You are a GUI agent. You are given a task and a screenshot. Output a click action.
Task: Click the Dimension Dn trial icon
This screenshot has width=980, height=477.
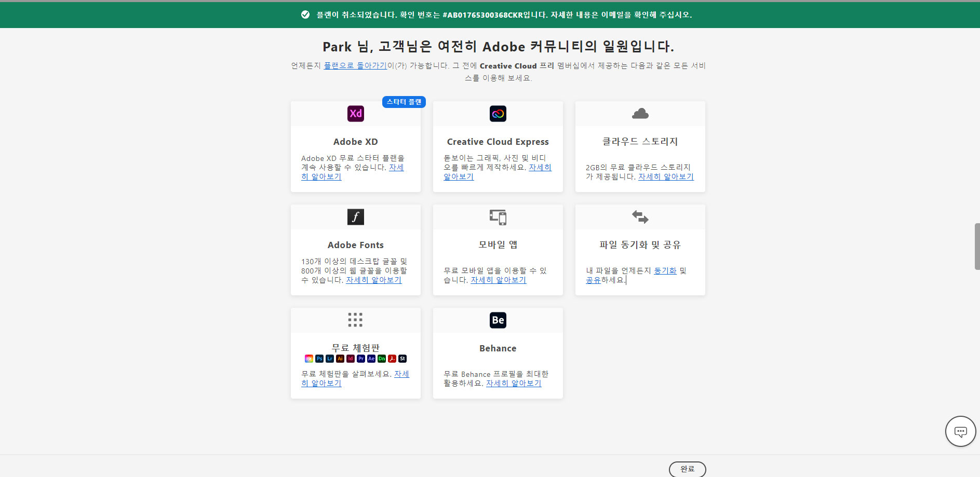[x=382, y=359]
